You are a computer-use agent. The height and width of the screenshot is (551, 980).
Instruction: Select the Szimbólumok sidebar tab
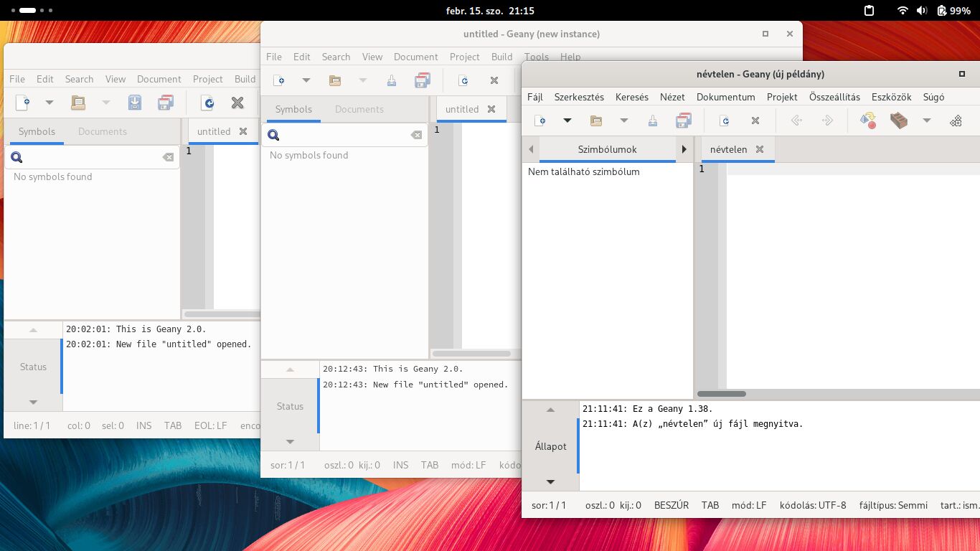pyautogui.click(x=607, y=149)
